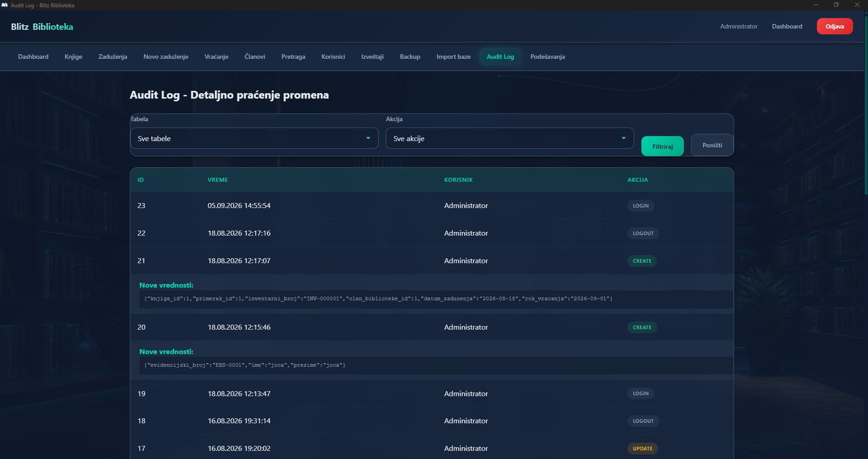Click the LOGOUT badge in row 18
The height and width of the screenshot is (459, 868).
tap(643, 421)
